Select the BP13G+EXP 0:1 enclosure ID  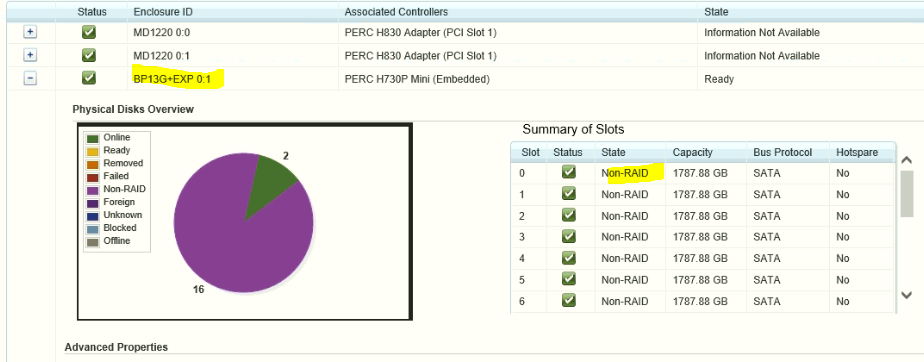click(x=172, y=78)
